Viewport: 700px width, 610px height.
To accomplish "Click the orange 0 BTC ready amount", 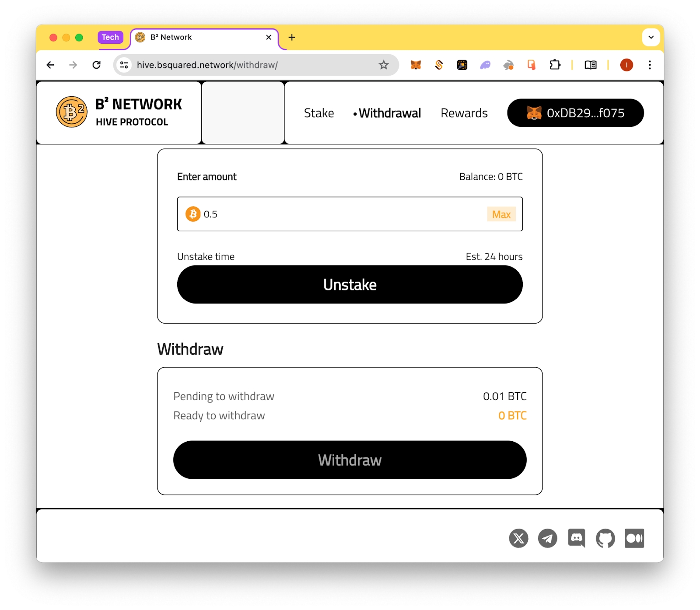I will coord(512,415).
